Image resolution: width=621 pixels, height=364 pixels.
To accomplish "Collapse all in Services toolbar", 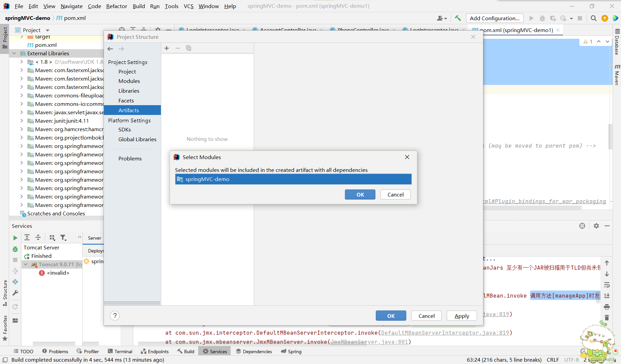I will click(38, 238).
